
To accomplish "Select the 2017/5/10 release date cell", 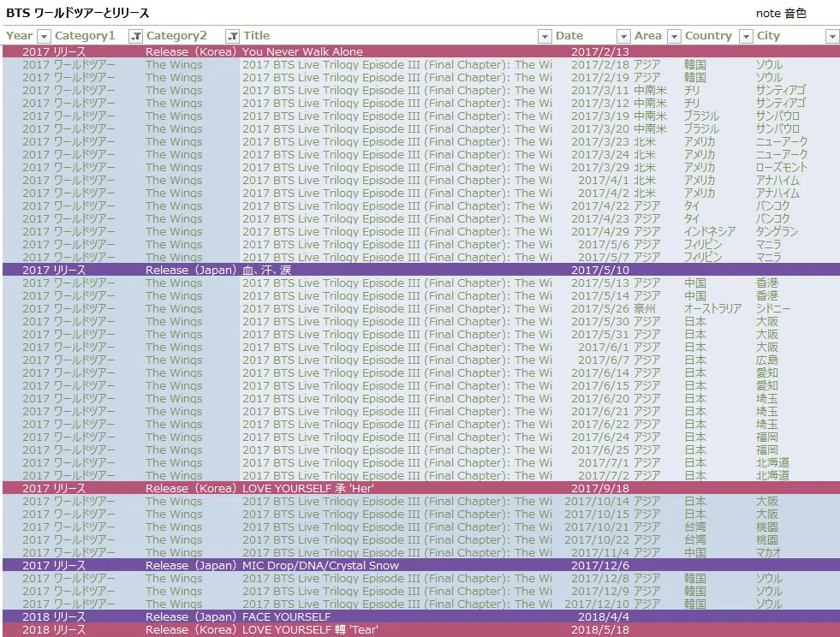I will (x=600, y=270).
